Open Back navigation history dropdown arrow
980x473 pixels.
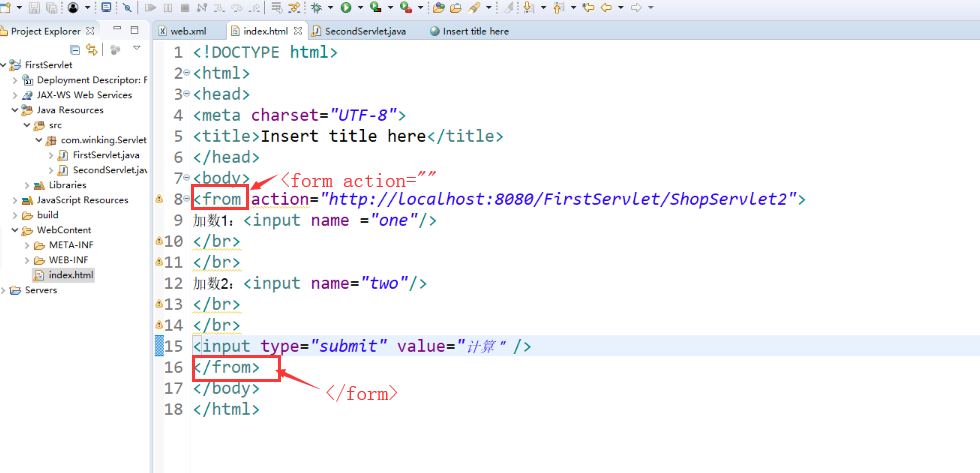point(621,7)
